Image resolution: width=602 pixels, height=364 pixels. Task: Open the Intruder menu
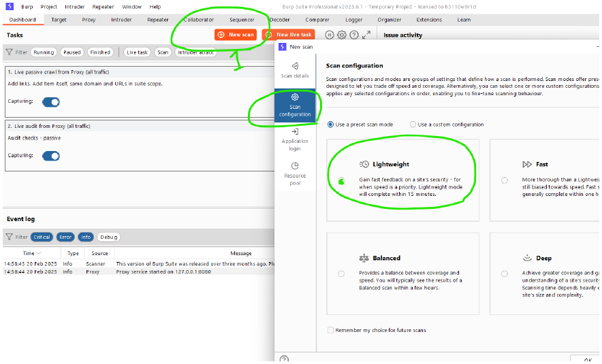[74, 7]
